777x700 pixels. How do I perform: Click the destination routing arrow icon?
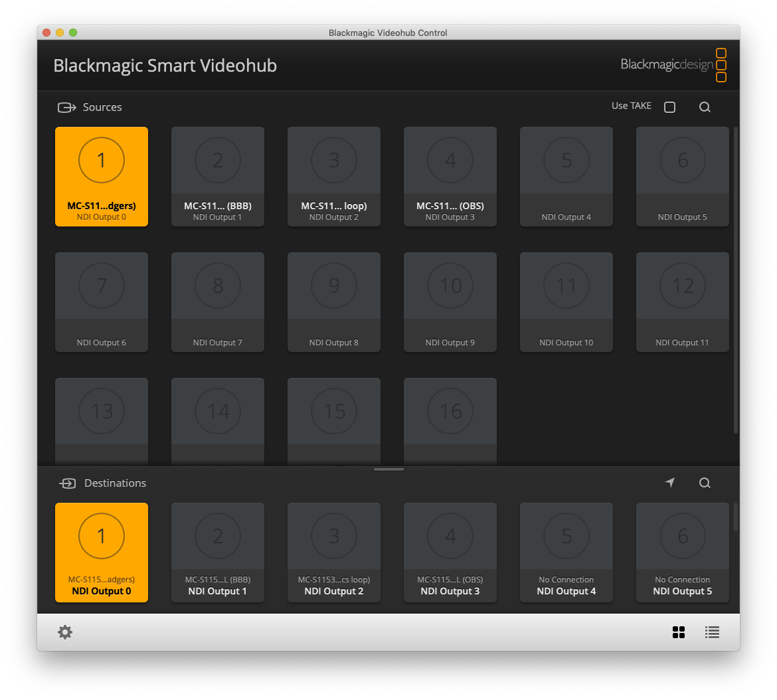click(670, 482)
